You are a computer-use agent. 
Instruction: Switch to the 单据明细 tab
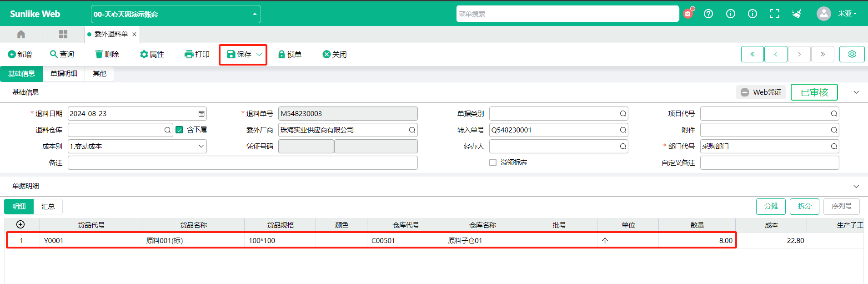coord(64,74)
